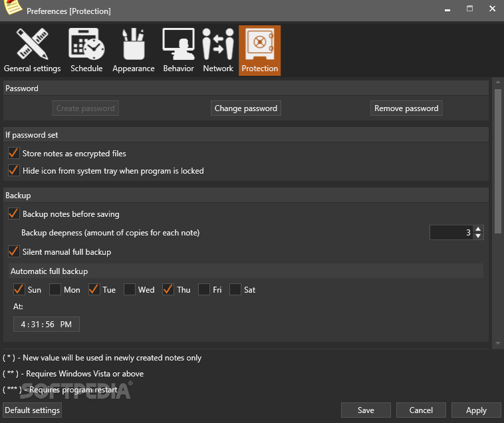Open the General settings section
Viewport: 504px width, 423px height.
[32, 51]
